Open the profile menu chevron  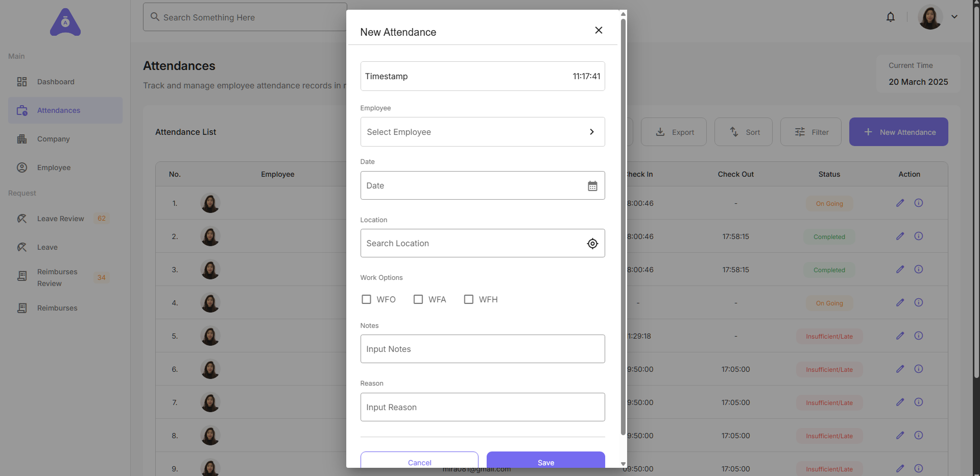tap(954, 17)
